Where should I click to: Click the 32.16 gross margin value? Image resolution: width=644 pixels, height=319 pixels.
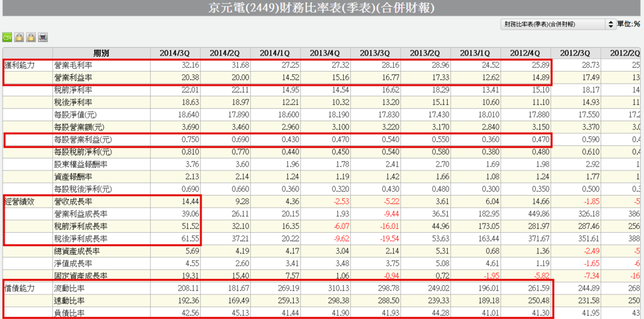[x=191, y=65]
